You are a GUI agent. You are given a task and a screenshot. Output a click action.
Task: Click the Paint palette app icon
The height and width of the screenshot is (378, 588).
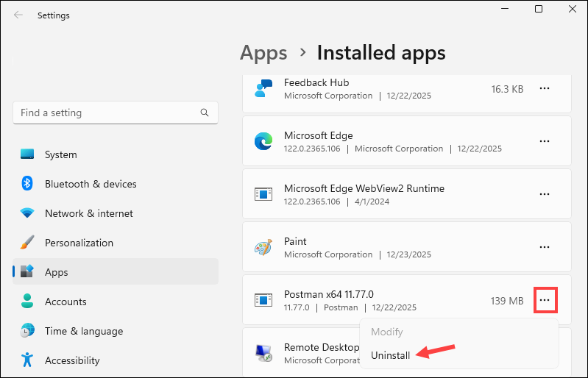click(x=263, y=247)
